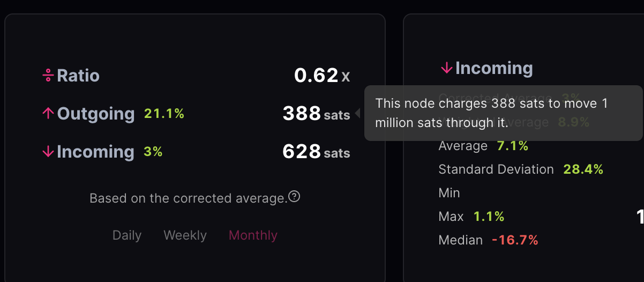Switch to the Weekly tab
644x282 pixels.
click(x=185, y=235)
